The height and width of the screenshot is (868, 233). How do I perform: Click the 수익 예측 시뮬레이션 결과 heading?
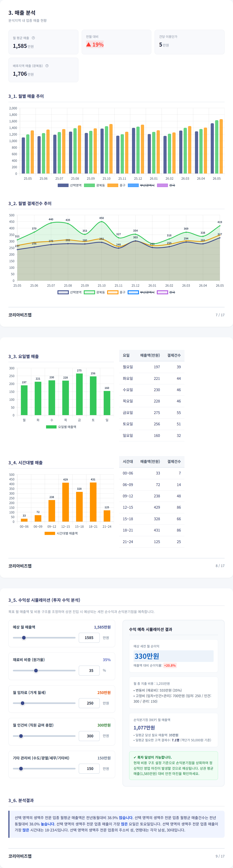click(151, 629)
